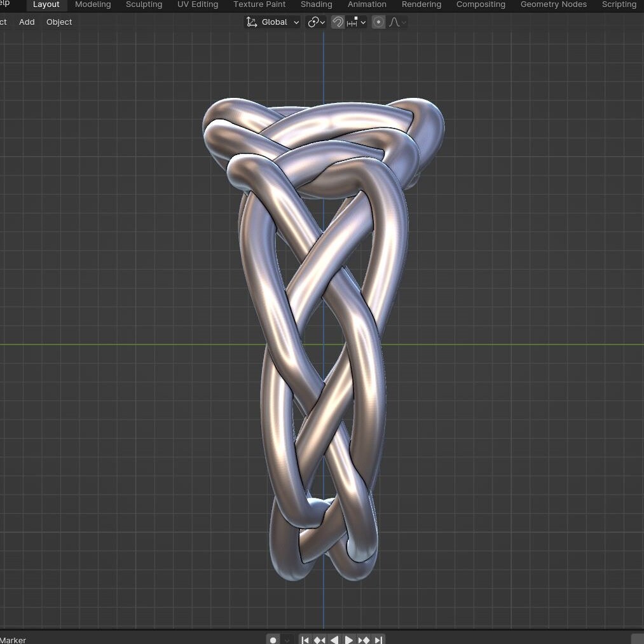Switch to the UV Editing workspace tab
Image resolution: width=644 pixels, height=644 pixels.
pyautogui.click(x=198, y=4)
